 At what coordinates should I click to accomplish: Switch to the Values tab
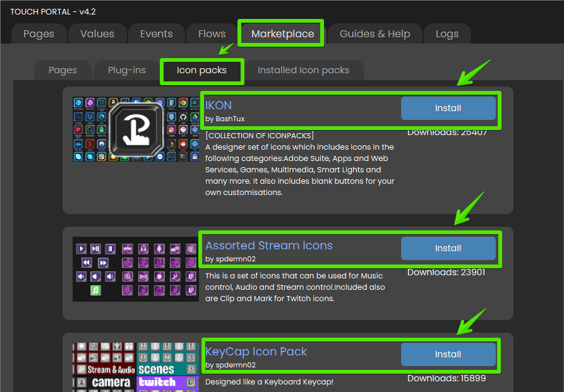click(97, 34)
